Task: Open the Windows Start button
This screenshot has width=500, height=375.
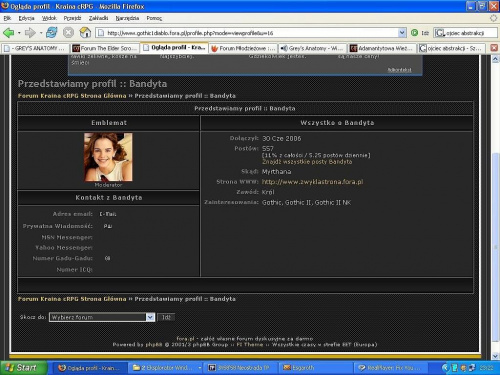Action: pos(23,368)
